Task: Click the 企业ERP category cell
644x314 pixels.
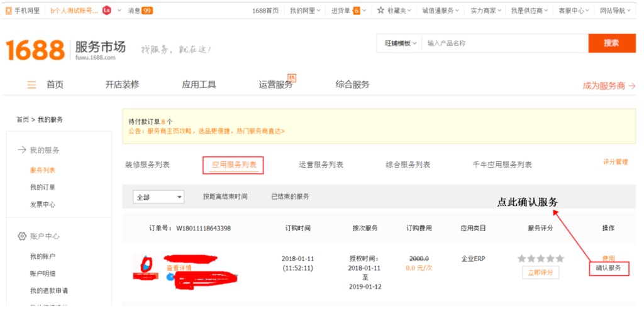Action: point(473,259)
